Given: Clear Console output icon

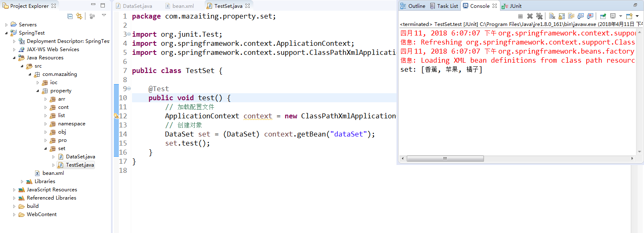Looking at the screenshot, I should pyautogui.click(x=552, y=16).
